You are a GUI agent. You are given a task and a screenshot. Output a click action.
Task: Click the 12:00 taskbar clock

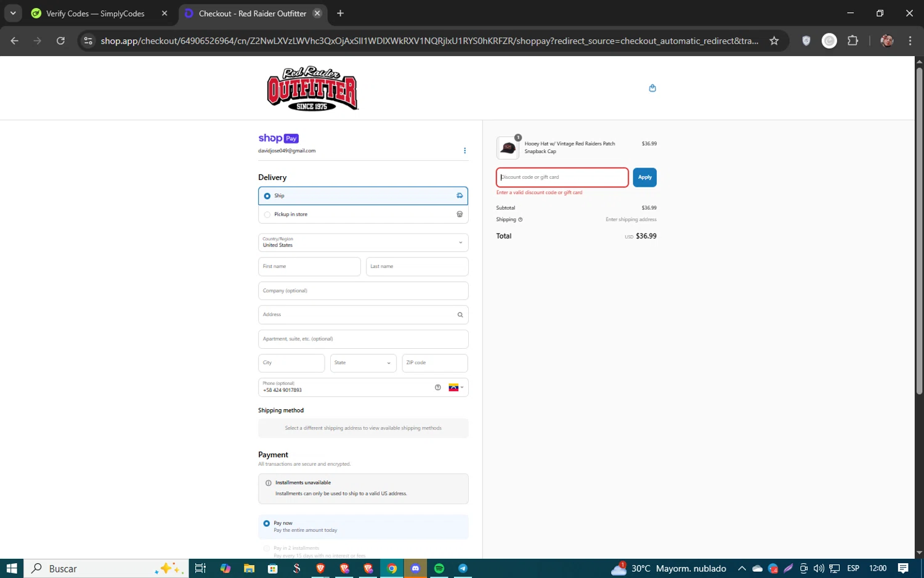point(878,568)
